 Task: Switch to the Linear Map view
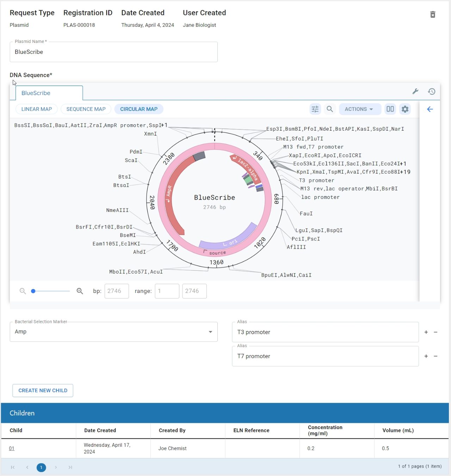(37, 109)
